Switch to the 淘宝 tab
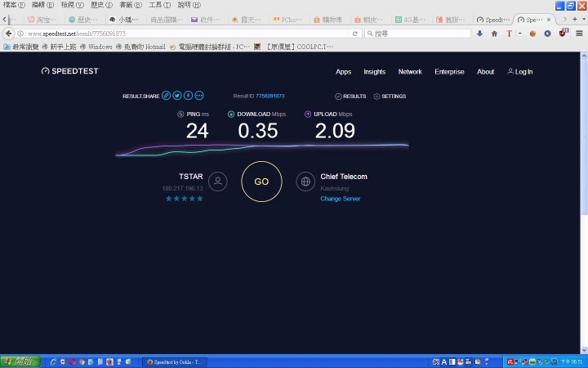This screenshot has width=588, height=368. (x=42, y=20)
